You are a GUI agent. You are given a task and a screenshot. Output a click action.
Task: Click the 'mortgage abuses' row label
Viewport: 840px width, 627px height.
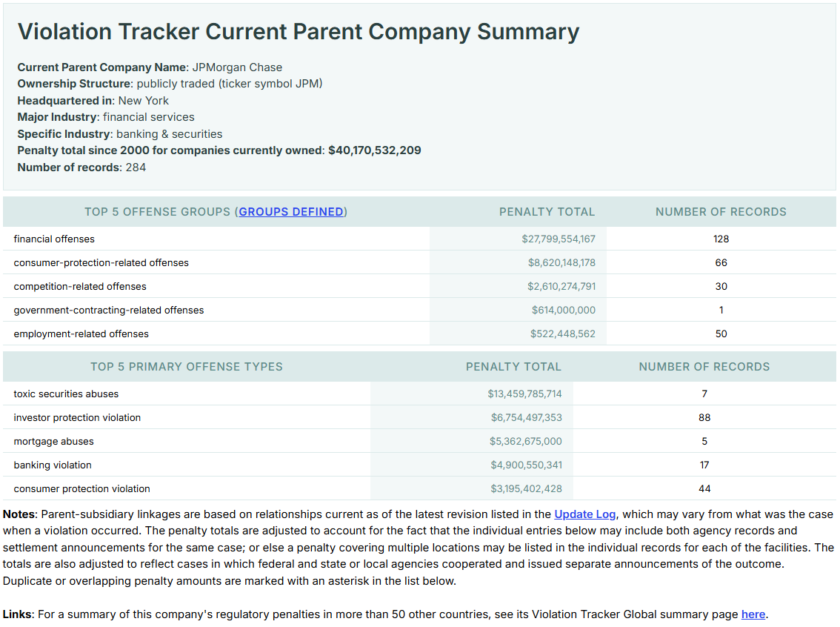click(x=53, y=442)
